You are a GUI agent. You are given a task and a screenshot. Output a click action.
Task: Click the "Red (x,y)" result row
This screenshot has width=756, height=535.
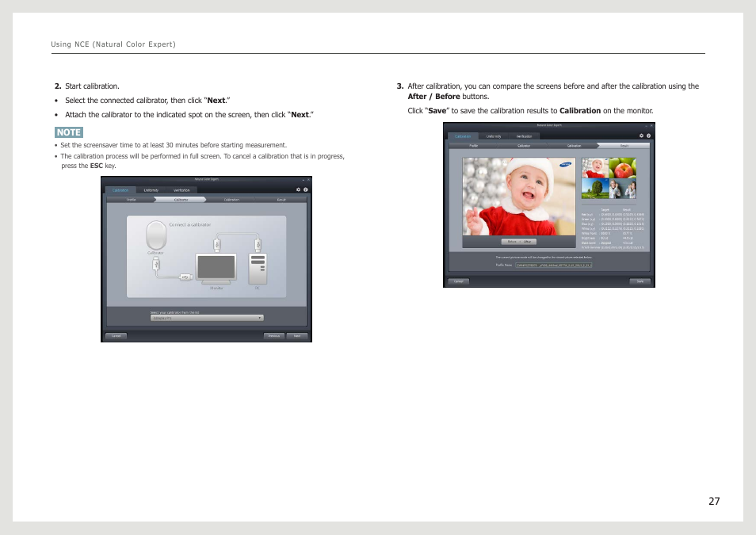pyautogui.click(x=613, y=215)
